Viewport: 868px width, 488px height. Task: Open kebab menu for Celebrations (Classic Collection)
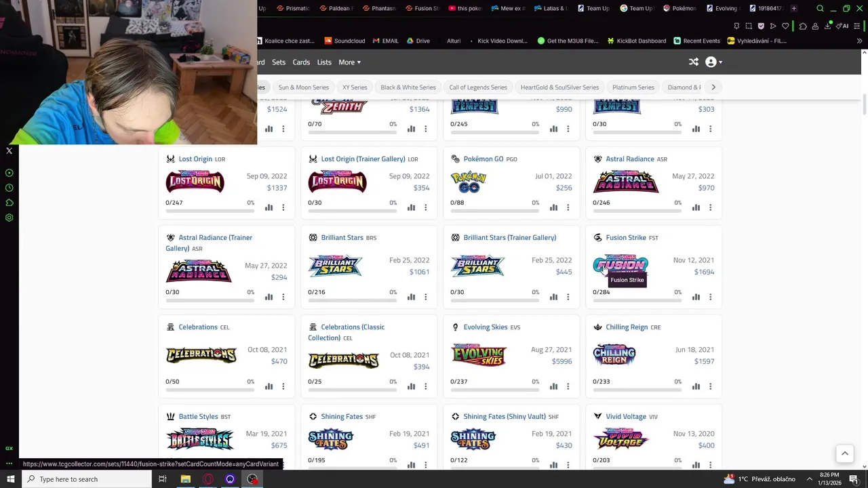(426, 386)
